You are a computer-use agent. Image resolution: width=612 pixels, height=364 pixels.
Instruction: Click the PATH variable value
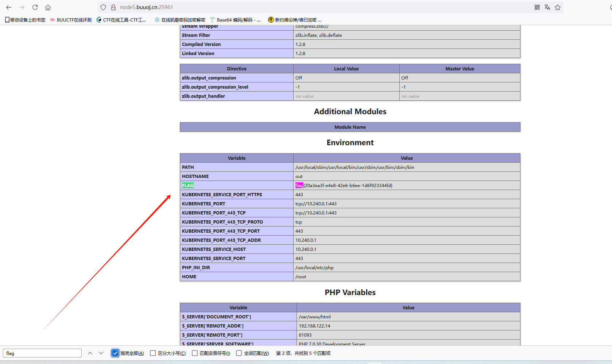tap(355, 167)
